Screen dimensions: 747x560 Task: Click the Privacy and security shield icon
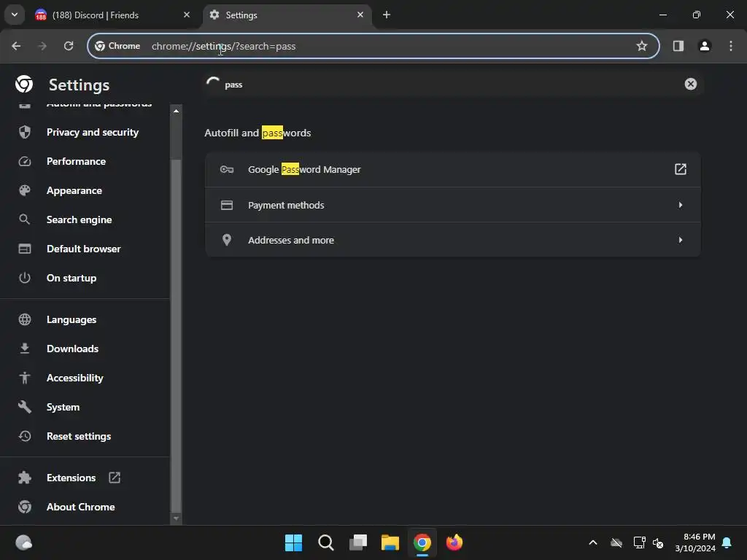point(25,132)
